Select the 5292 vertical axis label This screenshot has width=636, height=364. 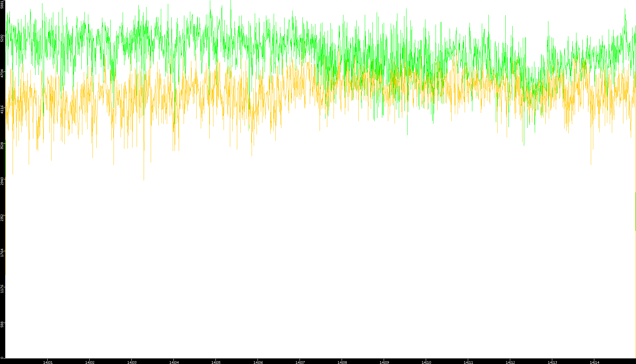[2, 38]
